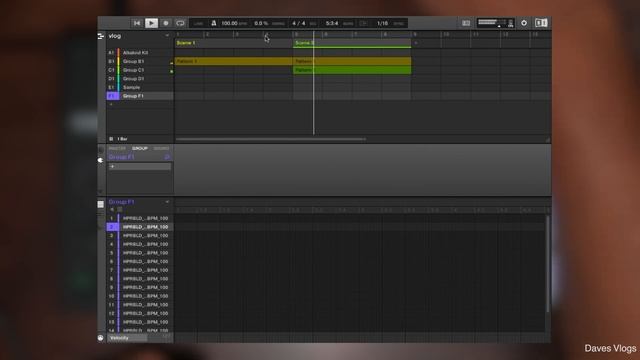Screen dimensions: 640x360
Task: Open the Group F1 pattern editor dropdown arrow
Action: pos(167,202)
